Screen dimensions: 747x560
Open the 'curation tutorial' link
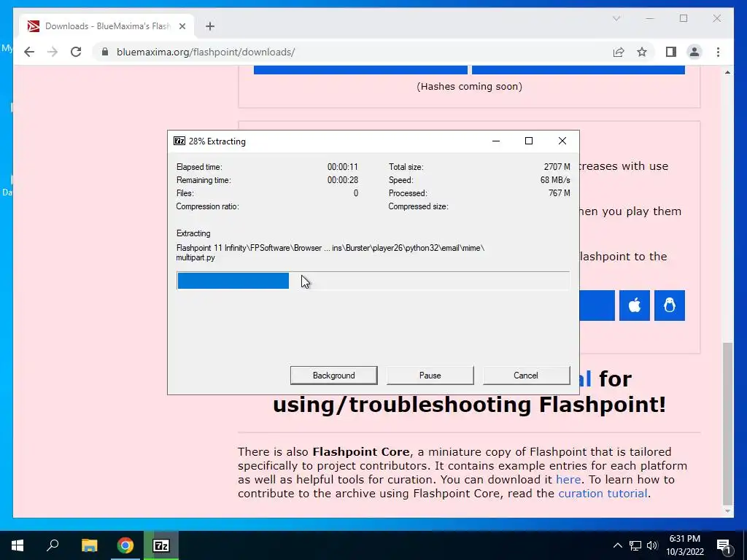[x=602, y=494]
